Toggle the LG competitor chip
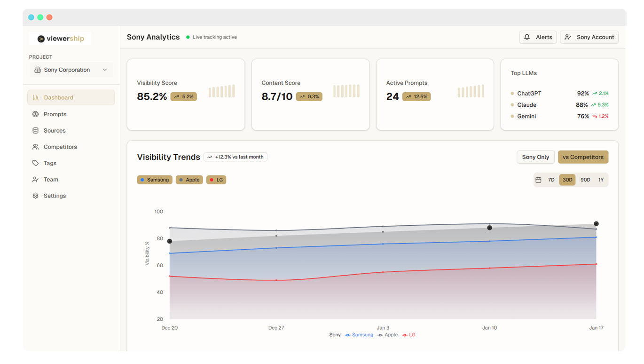This screenshot has width=644, height=364. 216,180
